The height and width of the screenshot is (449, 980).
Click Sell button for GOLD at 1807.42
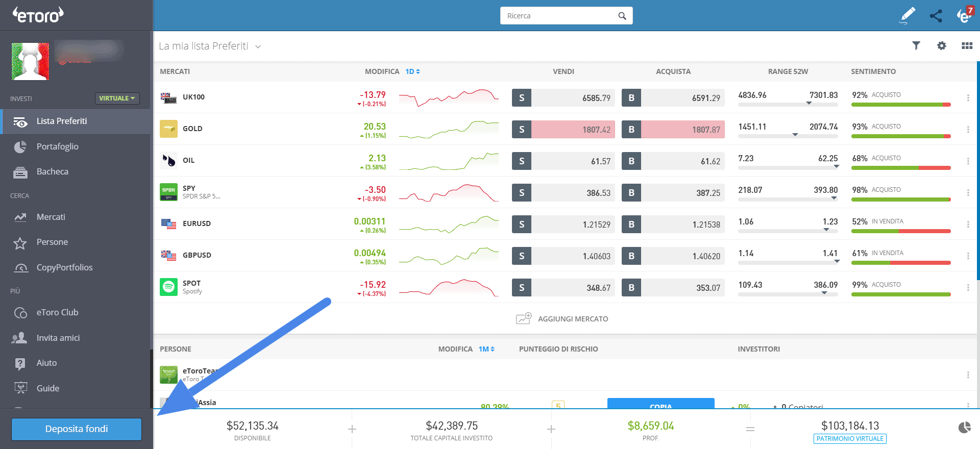point(563,129)
